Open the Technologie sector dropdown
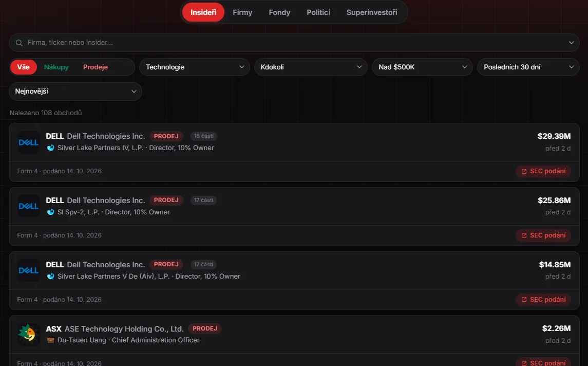The height and width of the screenshot is (366, 588). pos(194,67)
